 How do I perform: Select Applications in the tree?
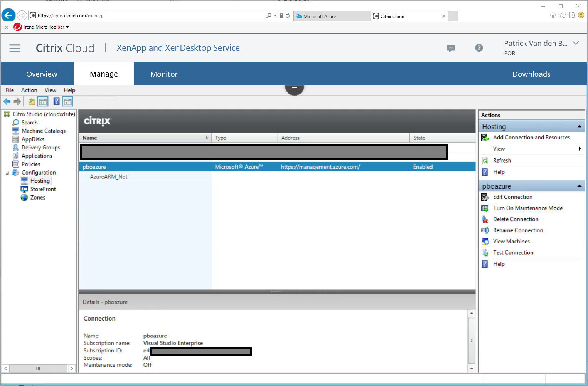(37, 156)
